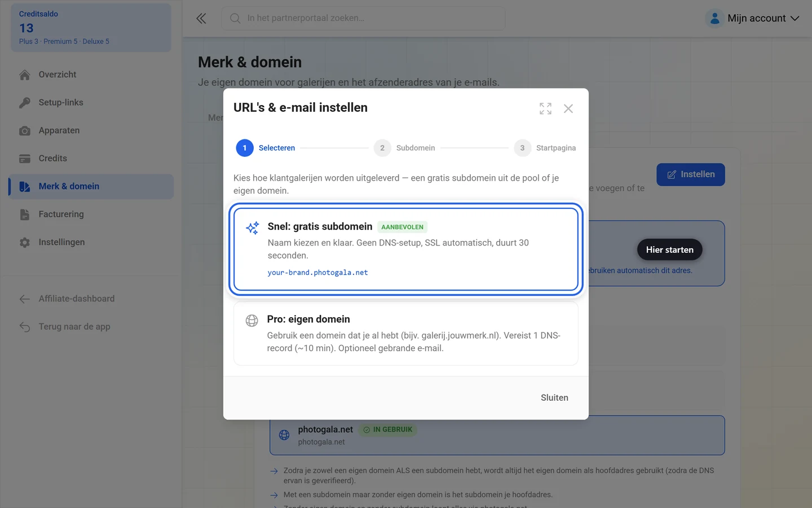Screen dimensions: 812x508
Task: Open Setup-links in the sidebar
Action: coord(91,103)
